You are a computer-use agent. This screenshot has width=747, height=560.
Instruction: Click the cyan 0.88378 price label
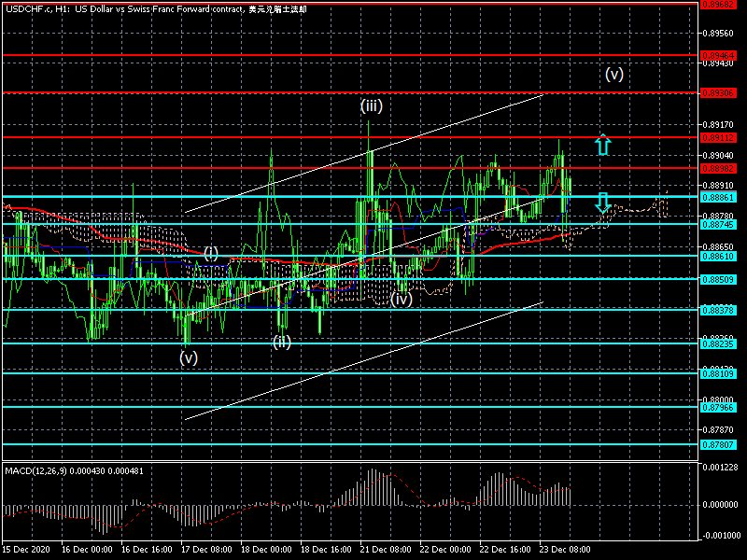point(718,311)
